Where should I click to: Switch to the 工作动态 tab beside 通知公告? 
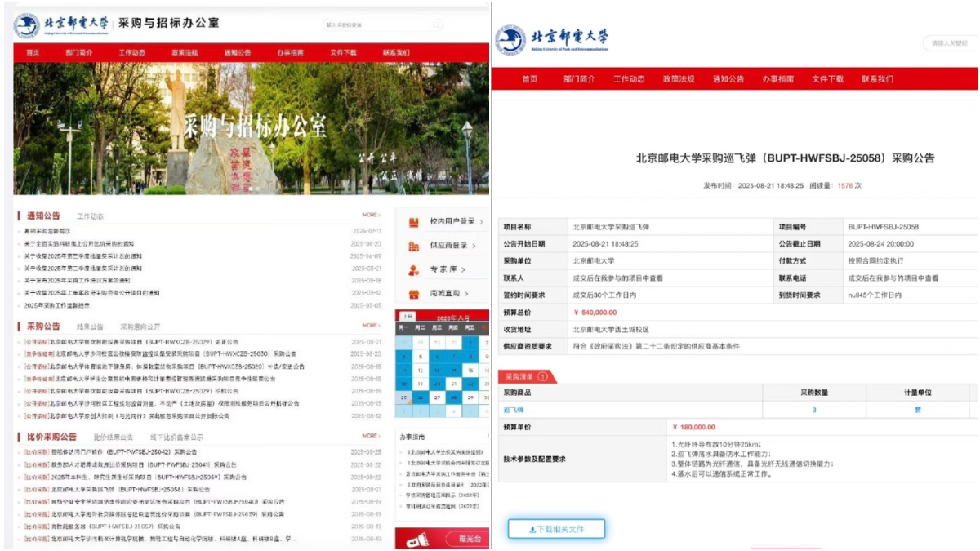[90, 216]
